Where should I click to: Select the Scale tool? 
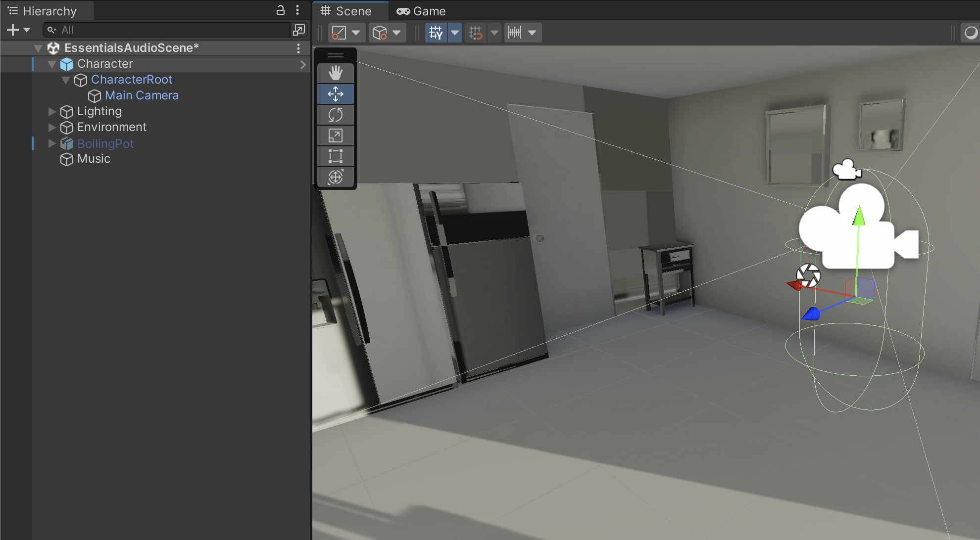click(335, 135)
